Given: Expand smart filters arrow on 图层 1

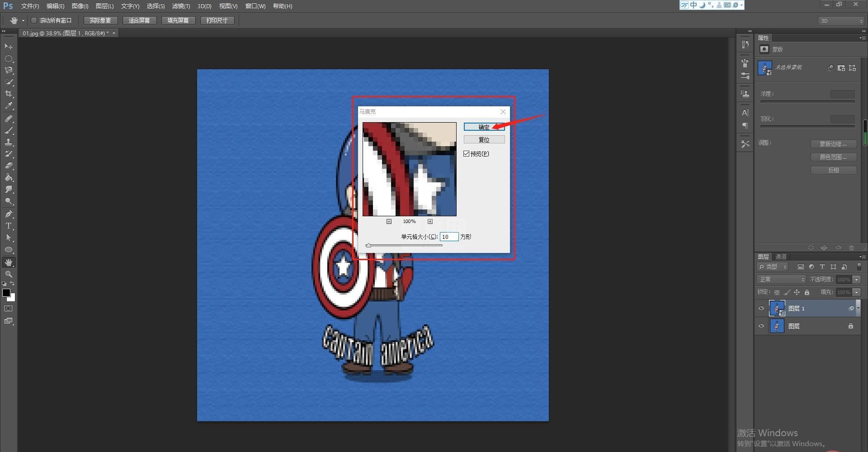Looking at the screenshot, I should coord(858,308).
